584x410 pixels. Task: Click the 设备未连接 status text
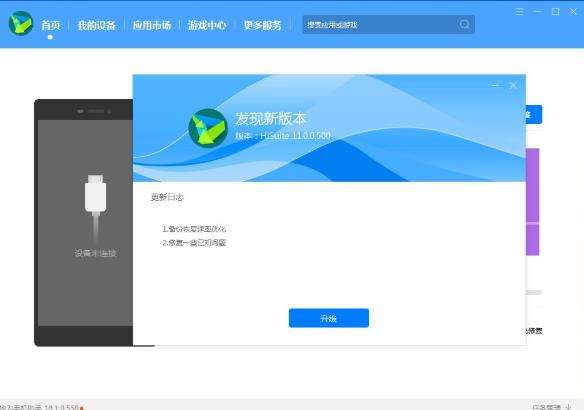(96, 253)
